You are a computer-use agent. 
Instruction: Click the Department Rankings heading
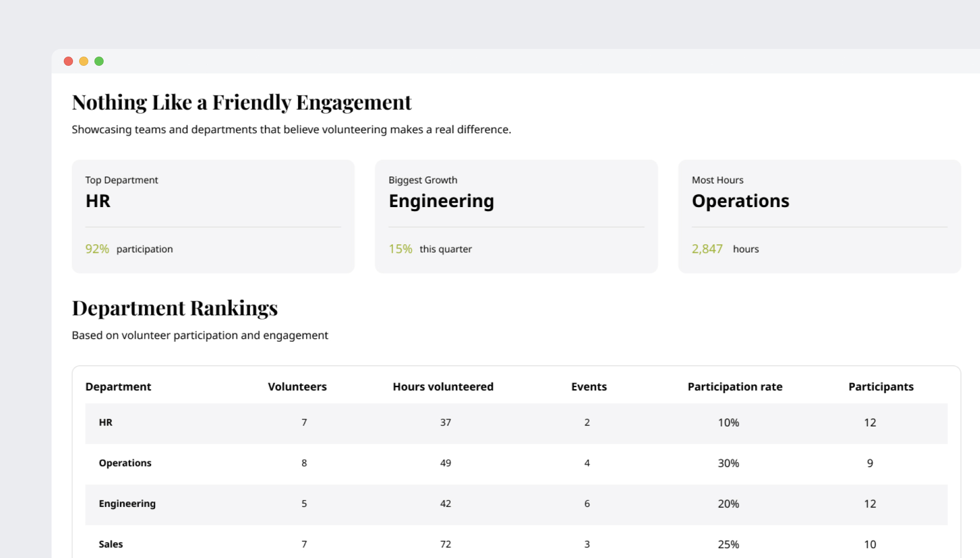pyautogui.click(x=175, y=308)
